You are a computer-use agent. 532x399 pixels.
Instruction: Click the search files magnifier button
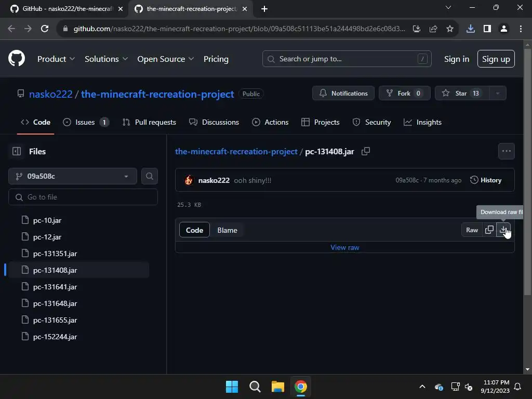[x=149, y=176]
